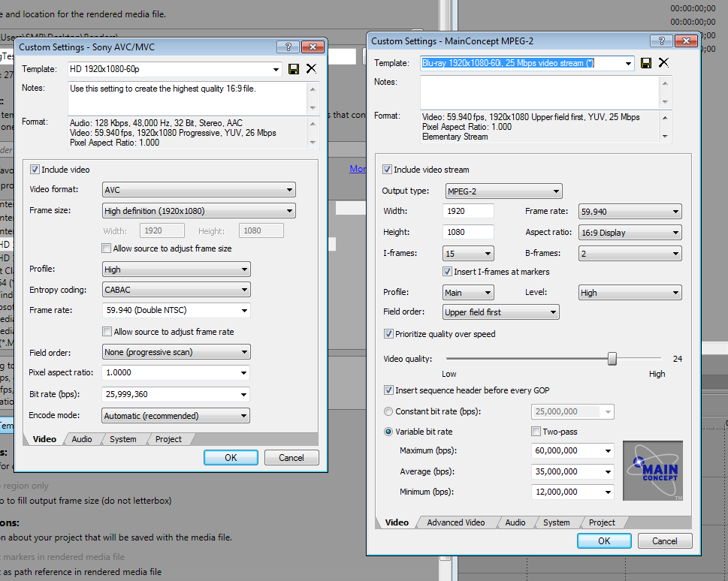Switch to Project tab in Sony AVC dialog

tap(168, 439)
